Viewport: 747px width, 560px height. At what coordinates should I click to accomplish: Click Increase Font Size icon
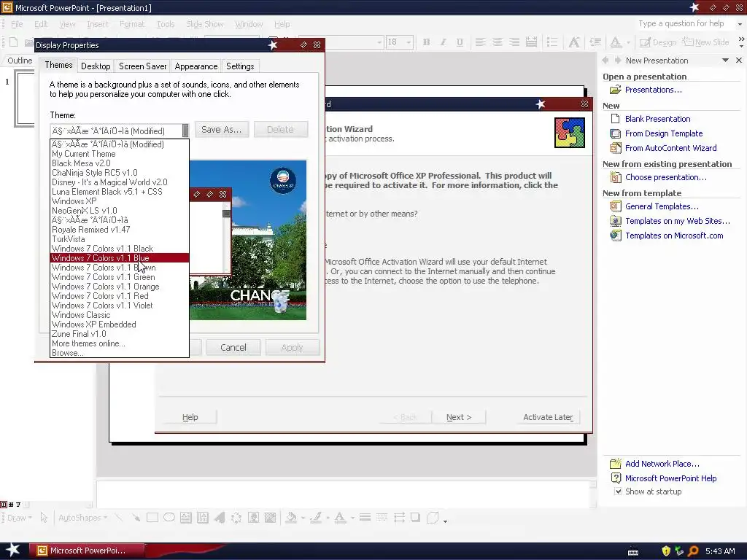(574, 42)
